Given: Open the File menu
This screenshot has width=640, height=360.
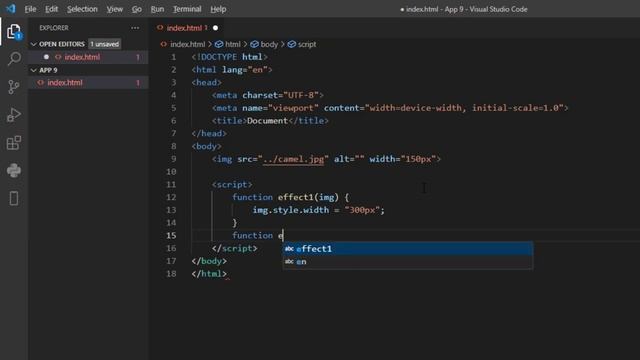Looking at the screenshot, I should 30,9.
